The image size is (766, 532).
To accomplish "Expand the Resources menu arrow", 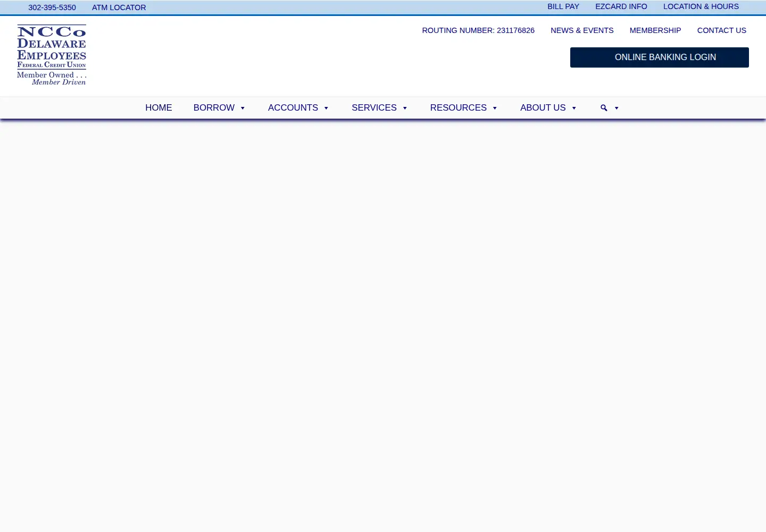I will tap(495, 108).
